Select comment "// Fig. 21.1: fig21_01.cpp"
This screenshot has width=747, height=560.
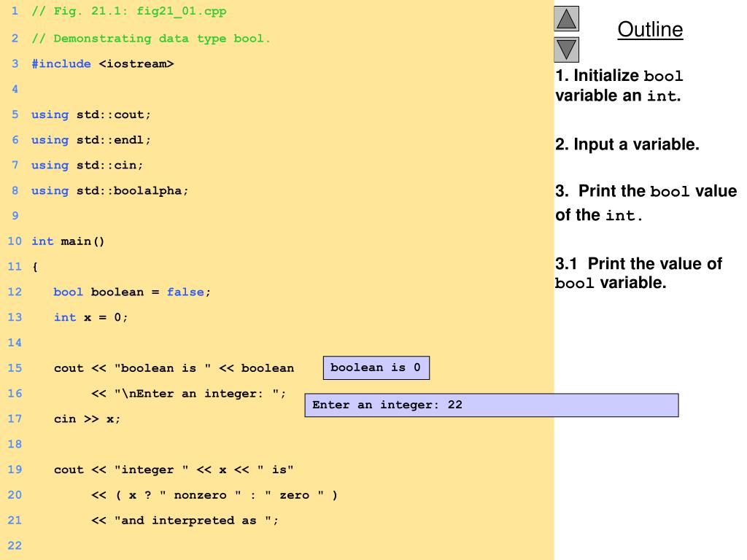[x=129, y=11]
